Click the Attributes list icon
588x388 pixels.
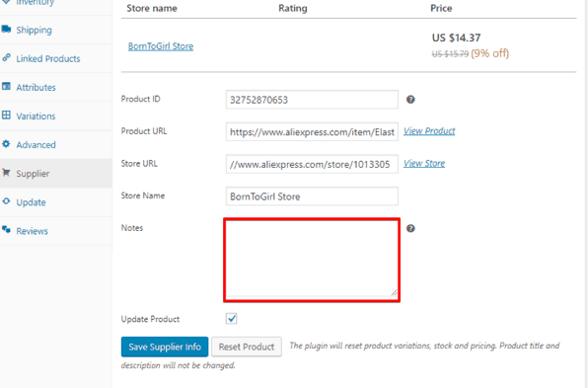(x=6, y=87)
